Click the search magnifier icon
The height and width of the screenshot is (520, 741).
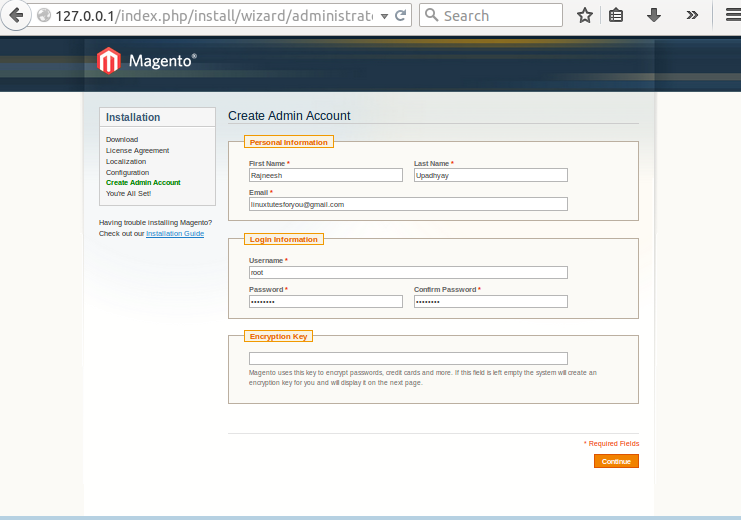[431, 15]
